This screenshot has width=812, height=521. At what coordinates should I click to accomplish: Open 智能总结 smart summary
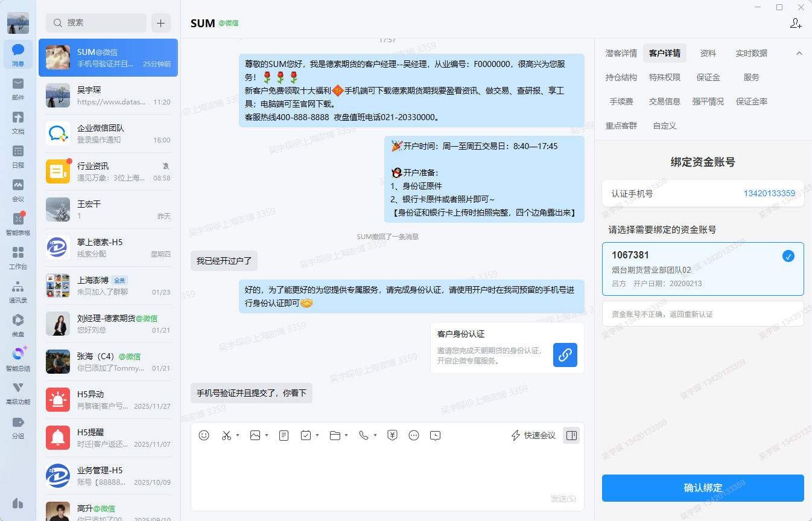point(18,359)
